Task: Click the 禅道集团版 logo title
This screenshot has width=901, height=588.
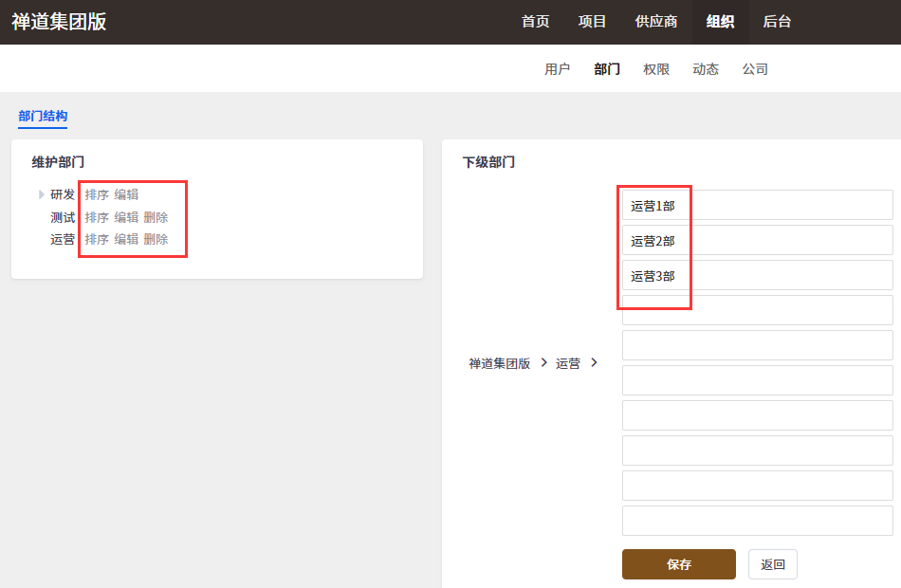Action: click(x=59, y=22)
